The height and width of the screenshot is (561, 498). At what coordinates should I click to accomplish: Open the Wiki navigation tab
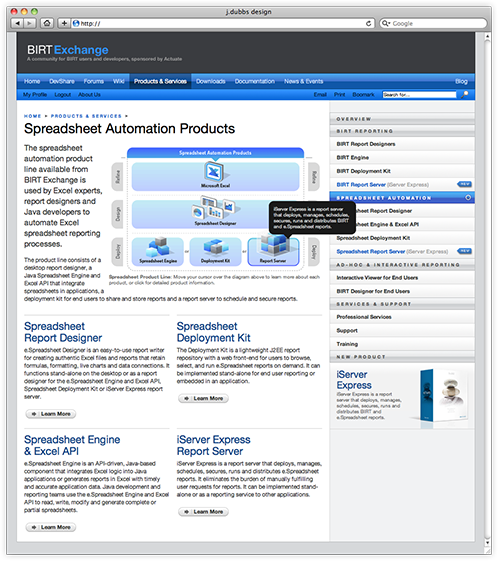[x=118, y=81]
